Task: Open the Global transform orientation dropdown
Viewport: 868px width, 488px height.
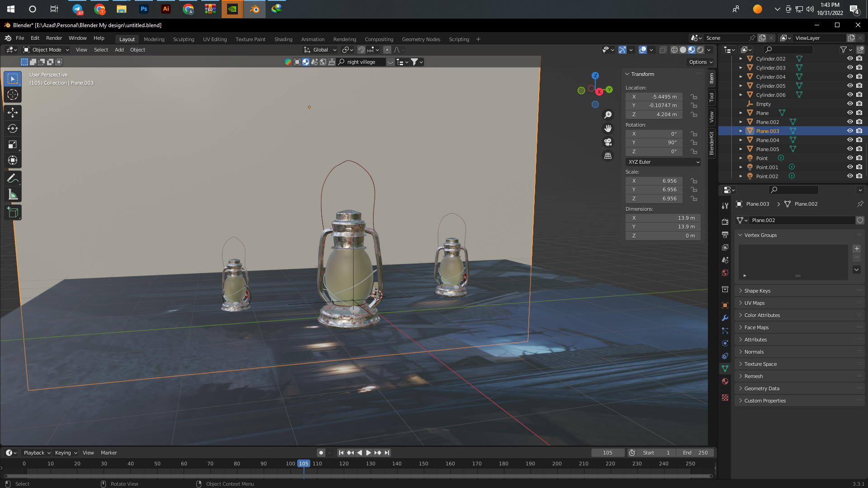Action: (320, 50)
